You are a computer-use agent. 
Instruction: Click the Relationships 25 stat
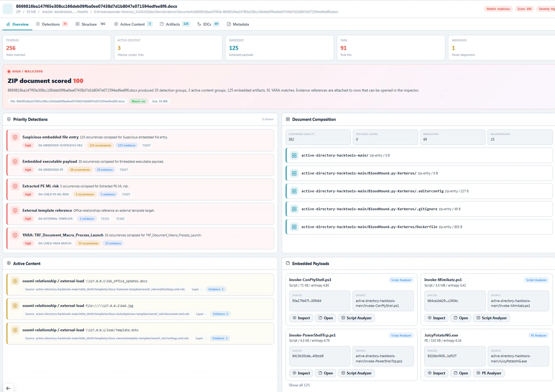click(520, 137)
